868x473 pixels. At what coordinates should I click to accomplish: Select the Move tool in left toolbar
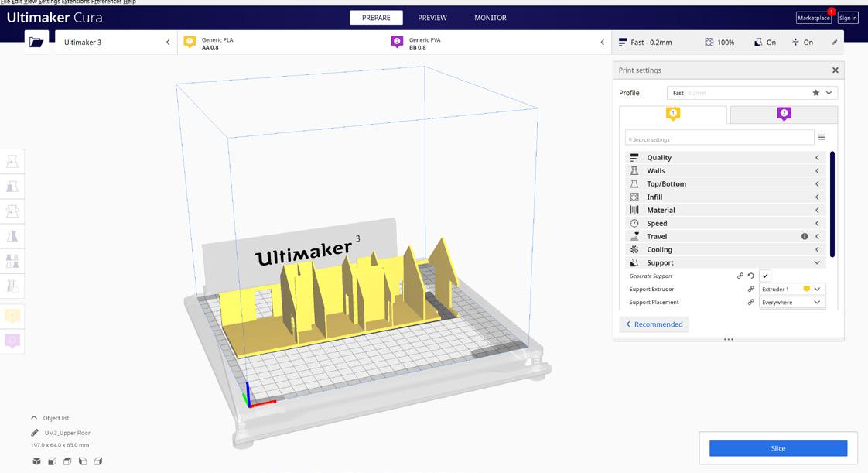[12, 162]
